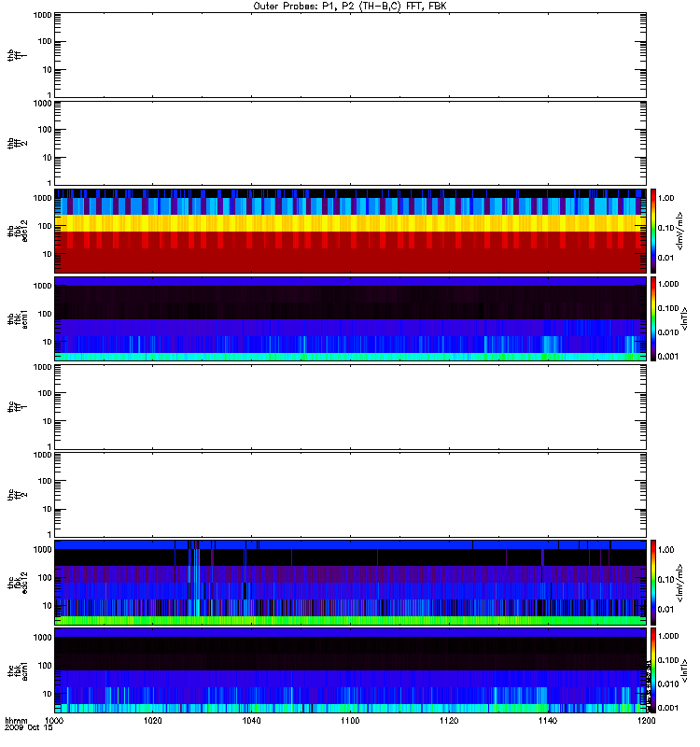The height and width of the screenshot is (747, 700).
Task: Click the empty second thc FFT plot panel
Action: click(x=350, y=495)
